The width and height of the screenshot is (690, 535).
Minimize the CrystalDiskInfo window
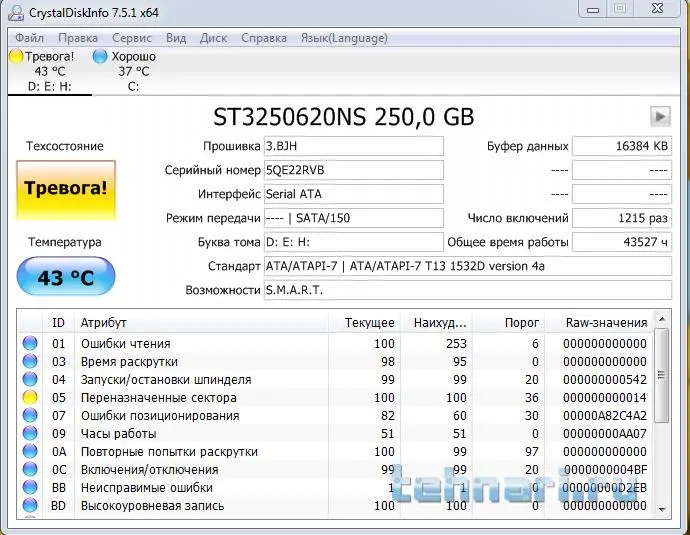(593, 9)
